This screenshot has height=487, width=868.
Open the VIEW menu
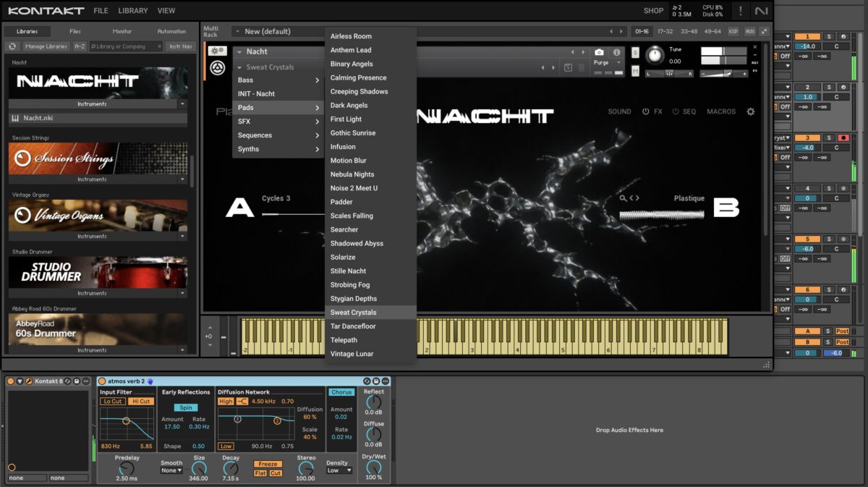coord(166,11)
